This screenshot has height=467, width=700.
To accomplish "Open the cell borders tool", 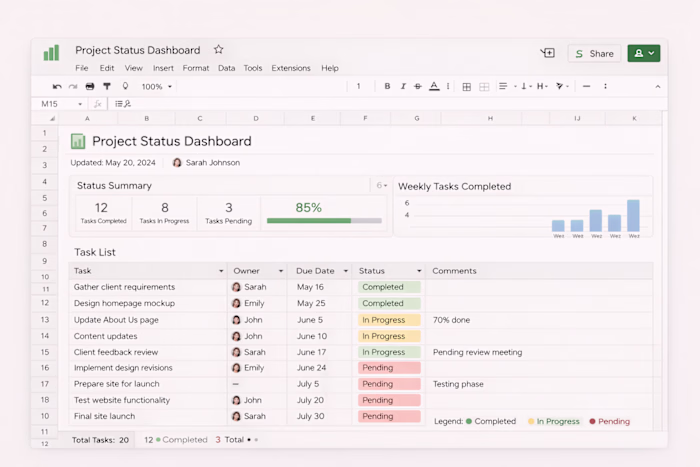I will click(x=467, y=87).
